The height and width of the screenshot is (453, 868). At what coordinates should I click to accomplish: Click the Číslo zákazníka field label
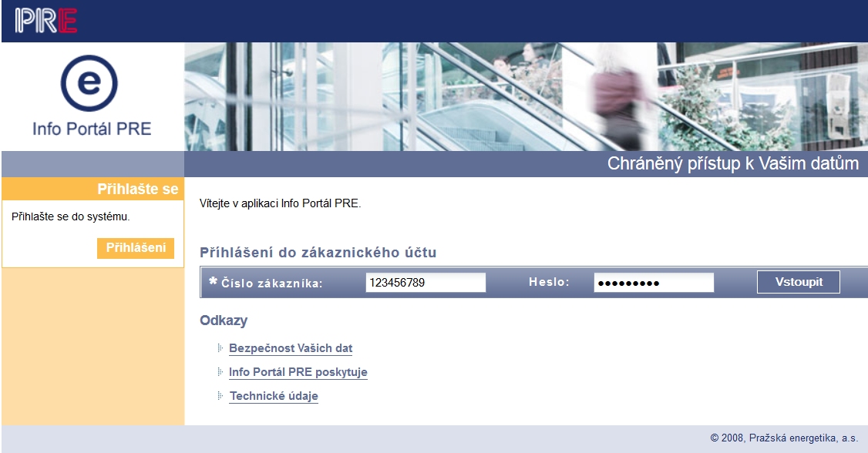tap(272, 284)
